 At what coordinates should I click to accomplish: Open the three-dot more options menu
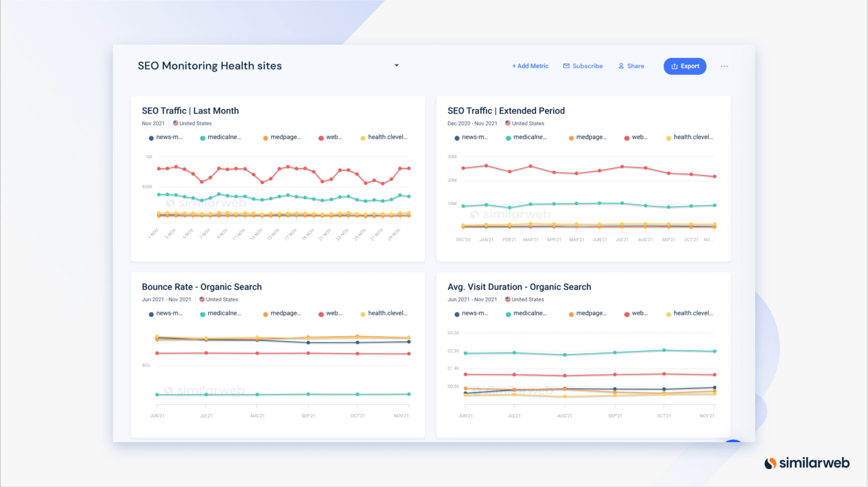(724, 66)
